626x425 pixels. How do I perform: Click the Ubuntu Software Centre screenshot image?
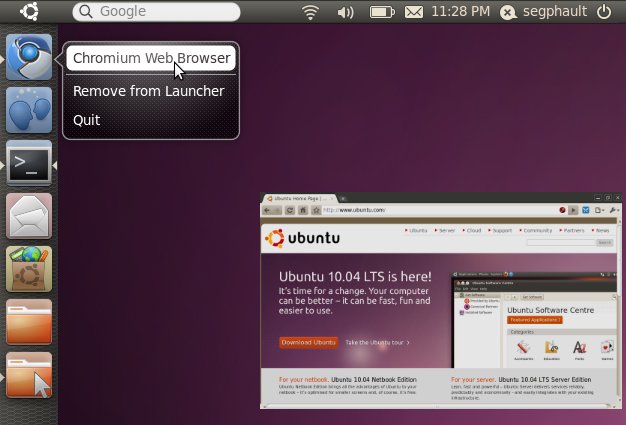(x=534, y=320)
